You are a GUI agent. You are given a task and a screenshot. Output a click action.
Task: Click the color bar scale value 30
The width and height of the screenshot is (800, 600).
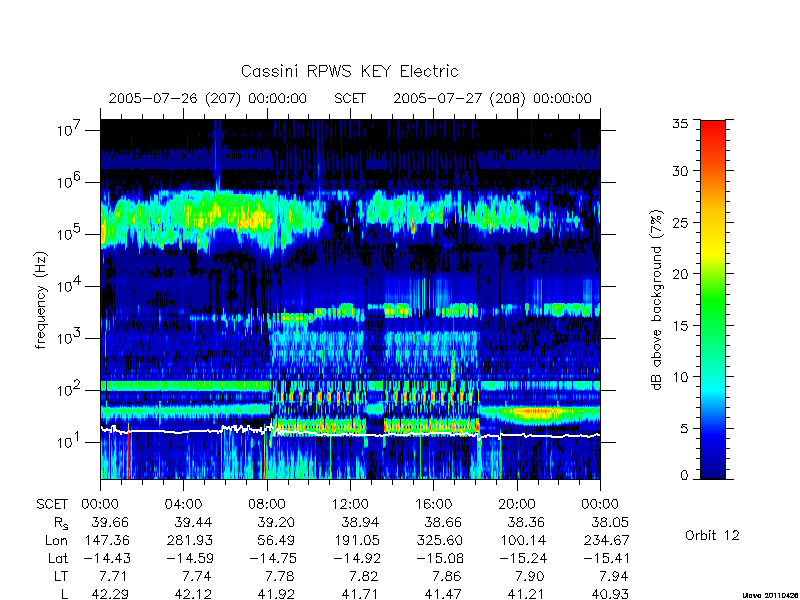680,170
